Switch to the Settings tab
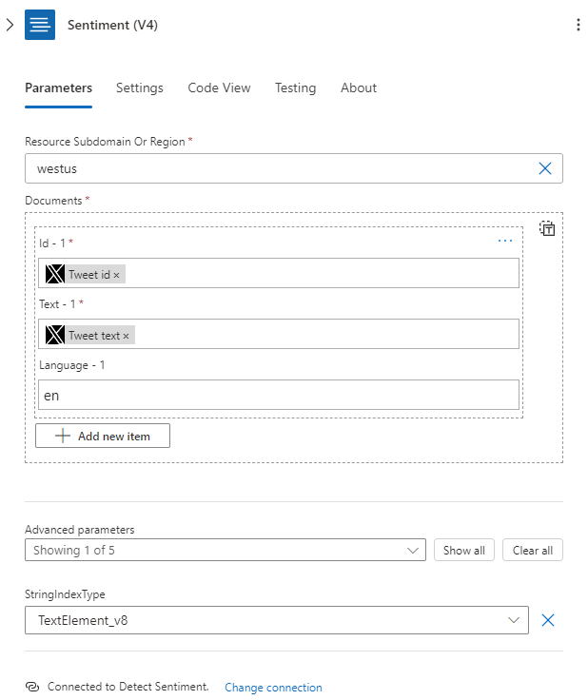Image resolution: width=588 pixels, height=700 pixels. pyautogui.click(x=140, y=87)
